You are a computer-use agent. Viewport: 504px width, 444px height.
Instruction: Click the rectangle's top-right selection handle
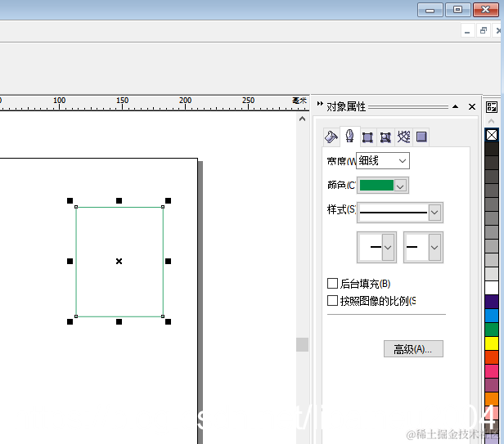[x=168, y=201]
